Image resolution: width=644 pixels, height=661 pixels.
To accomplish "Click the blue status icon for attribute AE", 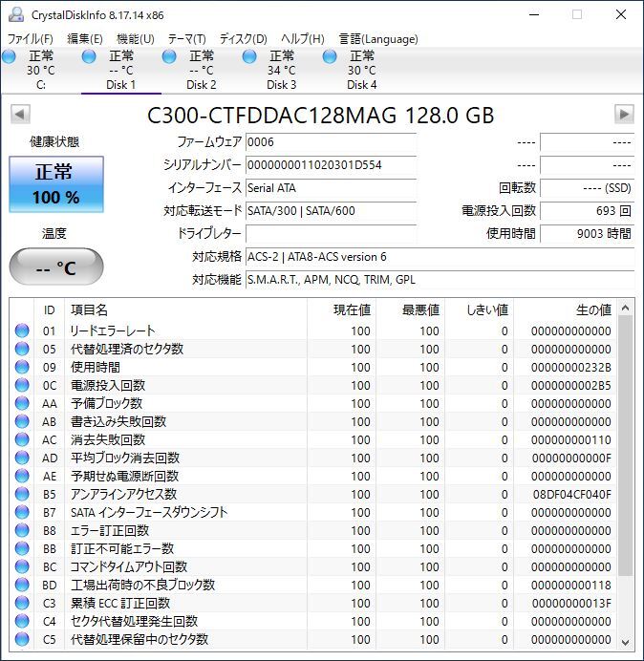I will click(x=22, y=476).
